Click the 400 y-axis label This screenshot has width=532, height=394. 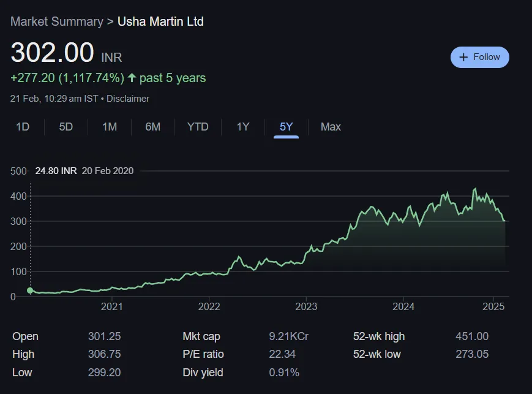(x=18, y=196)
